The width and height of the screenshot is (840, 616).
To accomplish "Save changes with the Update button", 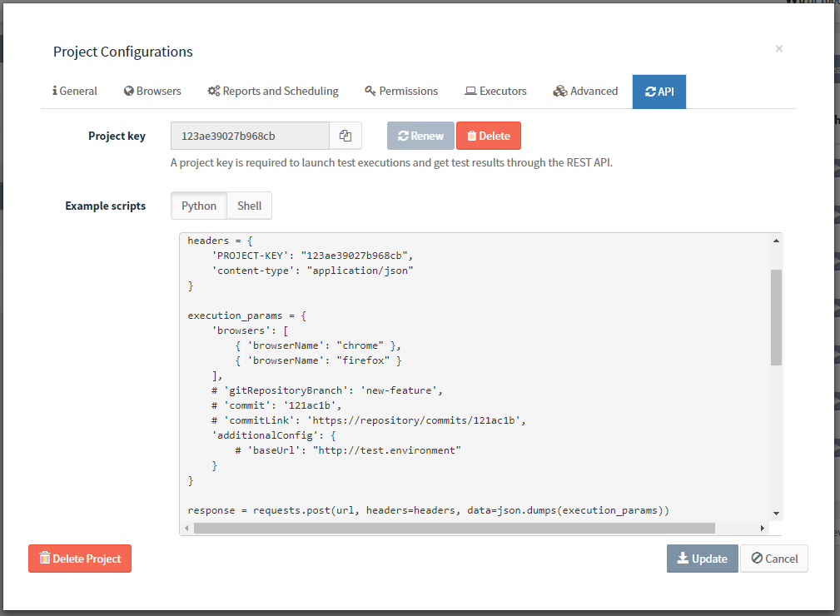I will 703,559.
